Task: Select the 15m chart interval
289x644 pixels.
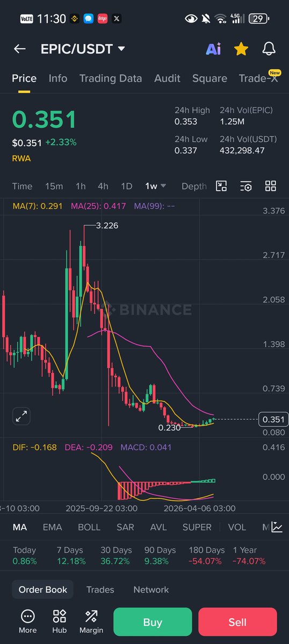Action: pyautogui.click(x=54, y=186)
